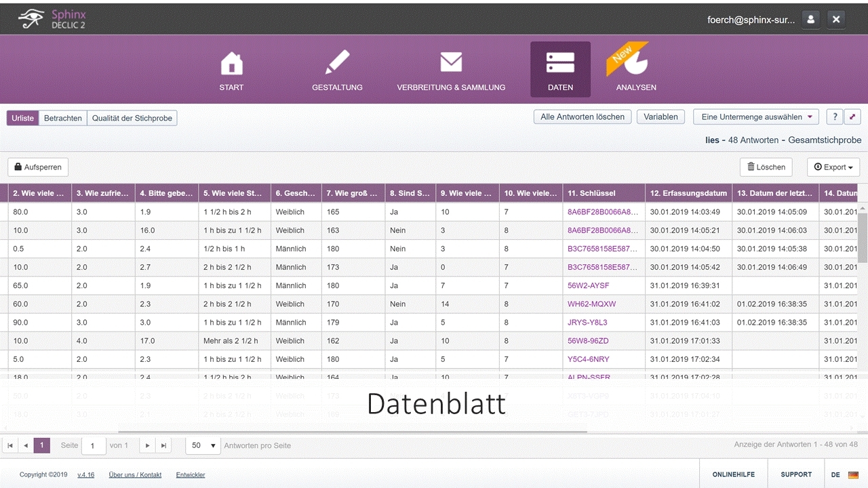Image resolution: width=868 pixels, height=488 pixels.
Task: Go to first page arrow
Action: (x=10, y=445)
